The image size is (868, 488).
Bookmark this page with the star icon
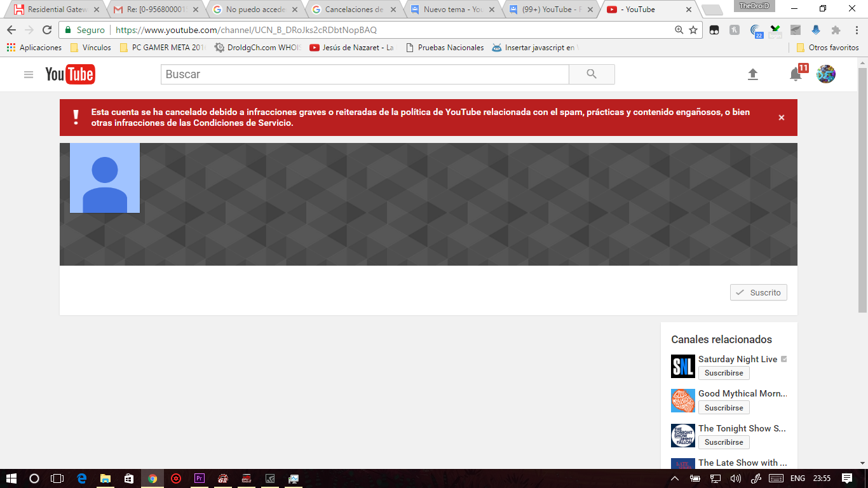[693, 30]
